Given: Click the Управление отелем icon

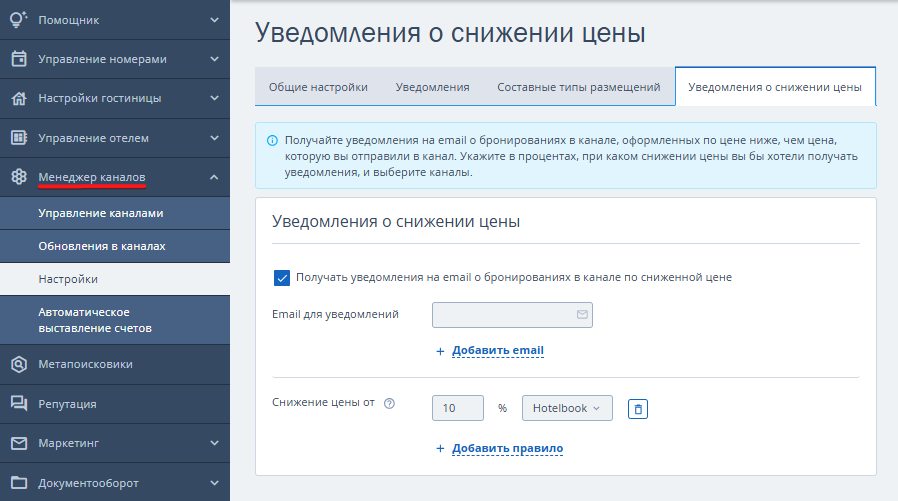Looking at the screenshot, I should tap(19, 138).
